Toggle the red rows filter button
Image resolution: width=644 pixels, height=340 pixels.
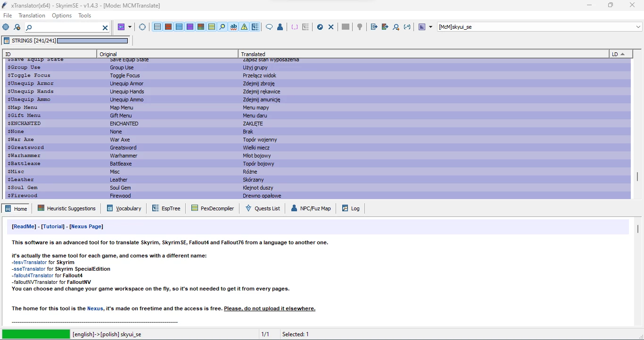[168, 27]
